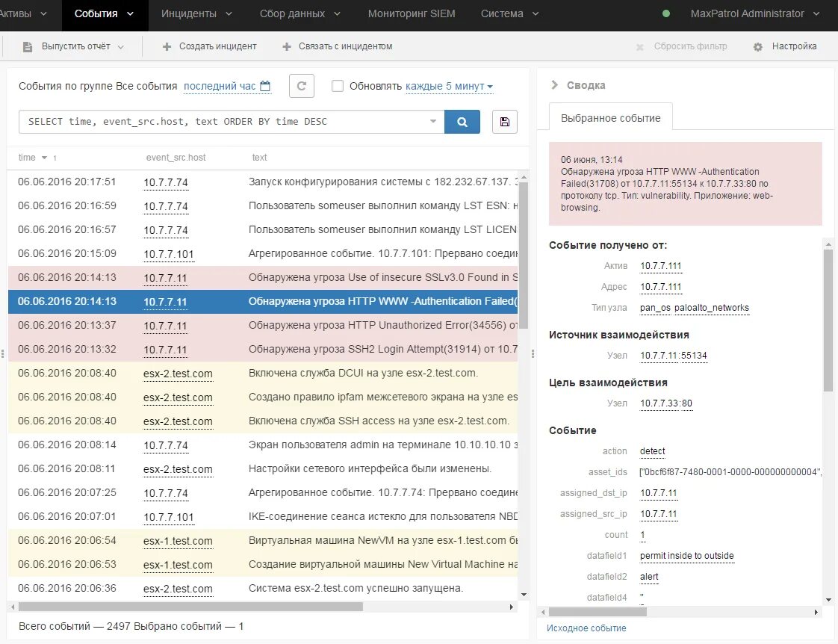Select the Виртуальная машина NewVM event

pyautogui.click(x=262, y=541)
